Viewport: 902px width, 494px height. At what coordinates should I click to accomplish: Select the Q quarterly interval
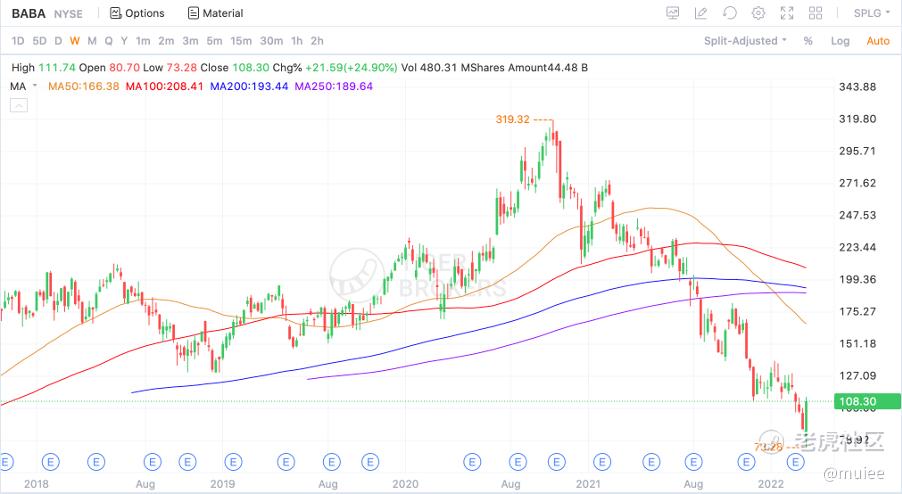coord(109,41)
